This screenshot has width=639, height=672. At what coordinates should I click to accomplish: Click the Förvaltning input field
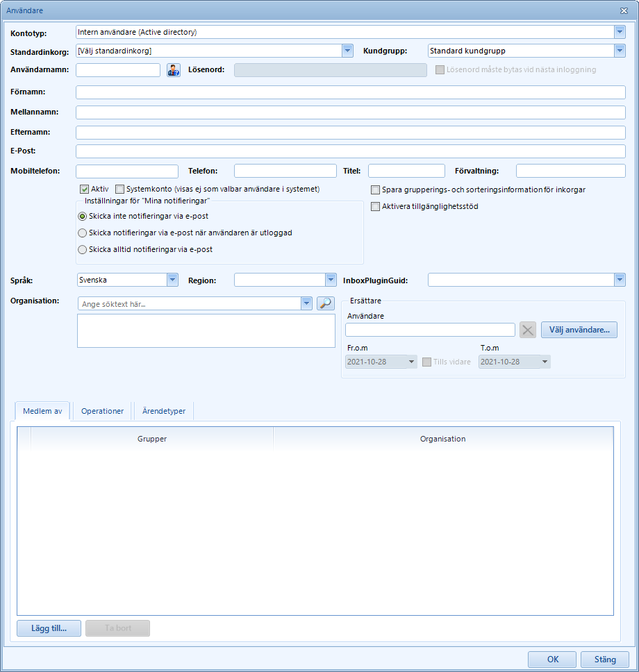point(571,171)
